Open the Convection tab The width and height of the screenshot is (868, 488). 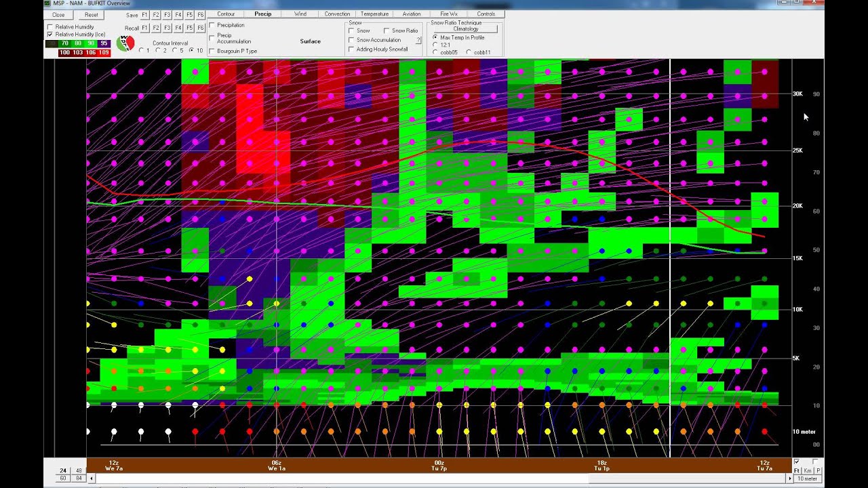338,14
